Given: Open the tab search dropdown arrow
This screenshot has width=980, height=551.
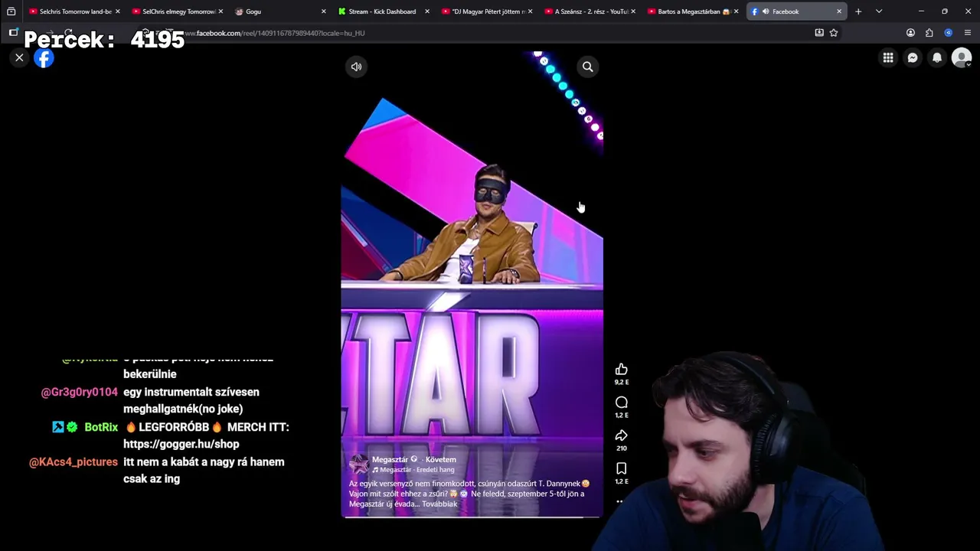Looking at the screenshot, I should tap(879, 11).
